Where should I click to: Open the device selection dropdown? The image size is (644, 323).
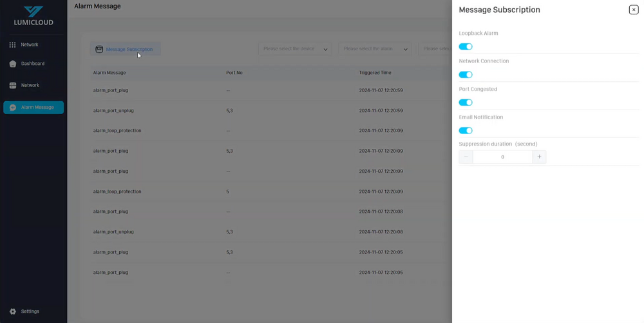(295, 49)
